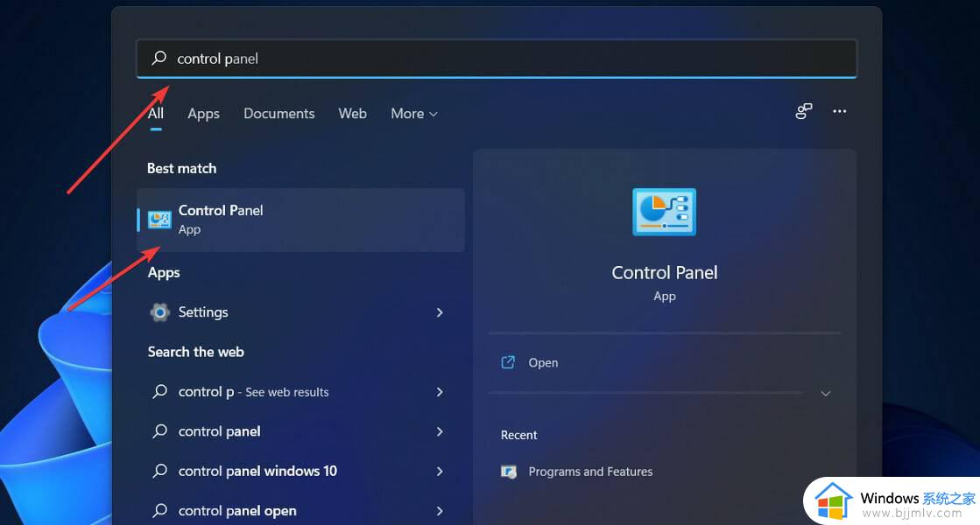The width and height of the screenshot is (980, 525).
Task: Expand 'control panel open' suggestion chevron
Action: point(440,511)
